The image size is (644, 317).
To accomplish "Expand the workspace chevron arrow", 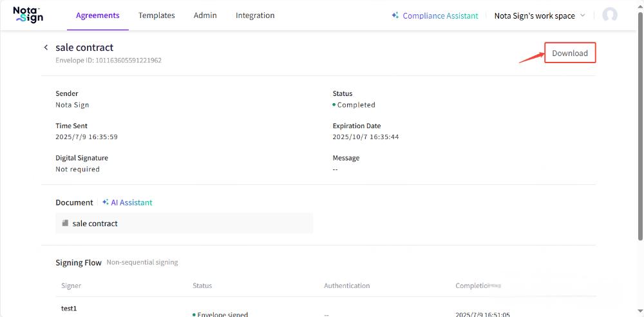I will [x=583, y=15].
